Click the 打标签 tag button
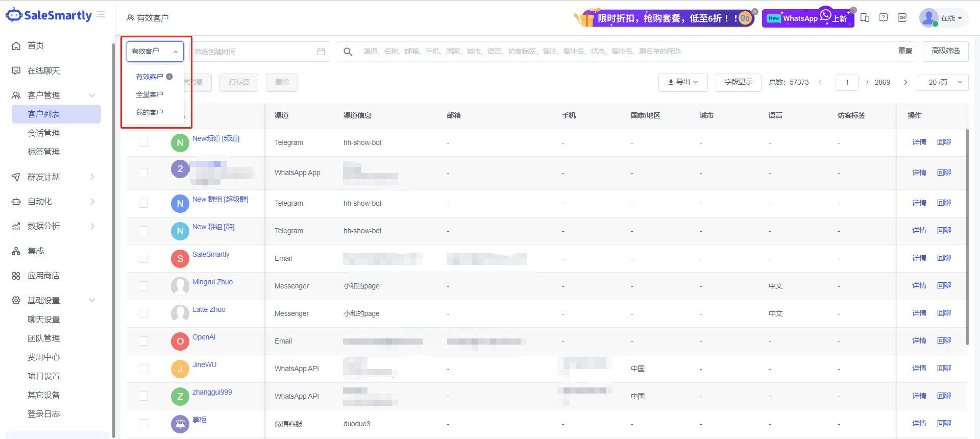 tap(239, 82)
